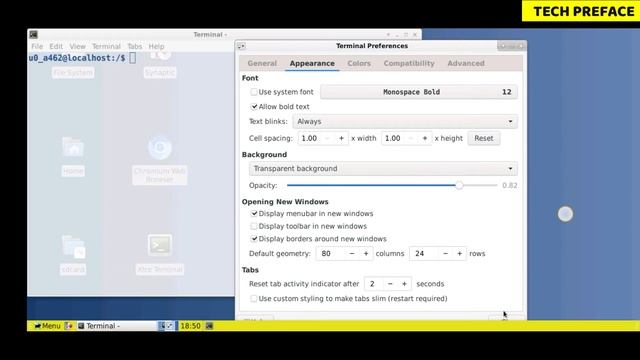Enable Display toolbar in new windows
This screenshot has height=360, width=640.
point(254,226)
